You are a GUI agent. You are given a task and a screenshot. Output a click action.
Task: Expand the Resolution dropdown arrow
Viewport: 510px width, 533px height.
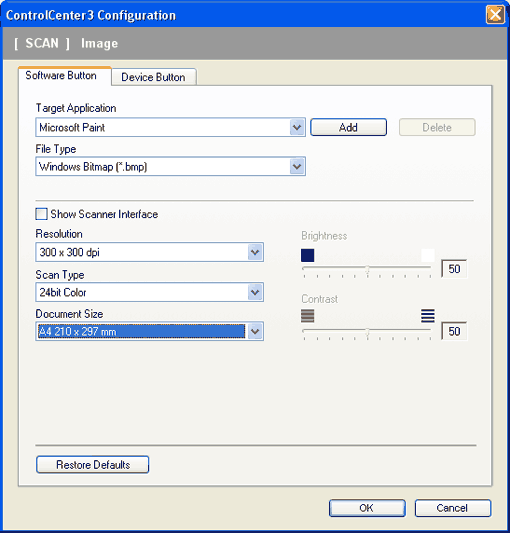point(255,252)
